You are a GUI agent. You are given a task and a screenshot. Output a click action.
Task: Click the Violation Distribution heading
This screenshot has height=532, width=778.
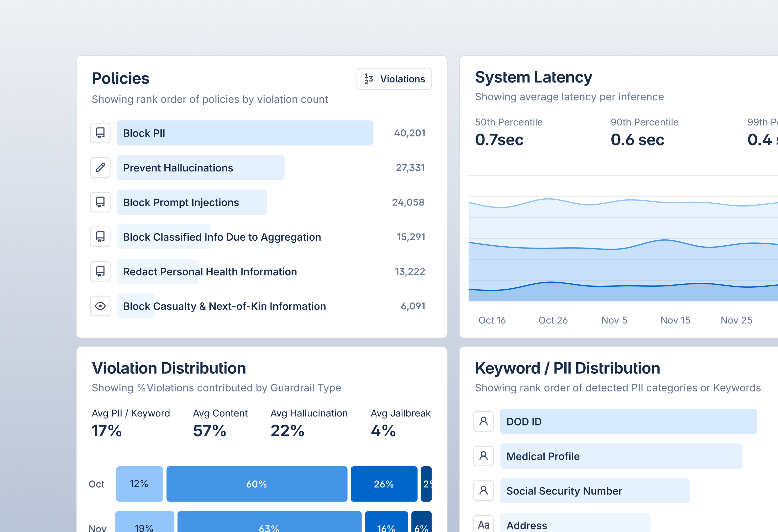(x=169, y=368)
